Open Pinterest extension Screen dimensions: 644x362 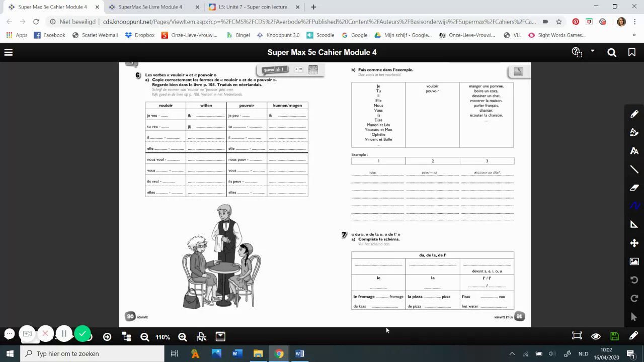pos(576,22)
